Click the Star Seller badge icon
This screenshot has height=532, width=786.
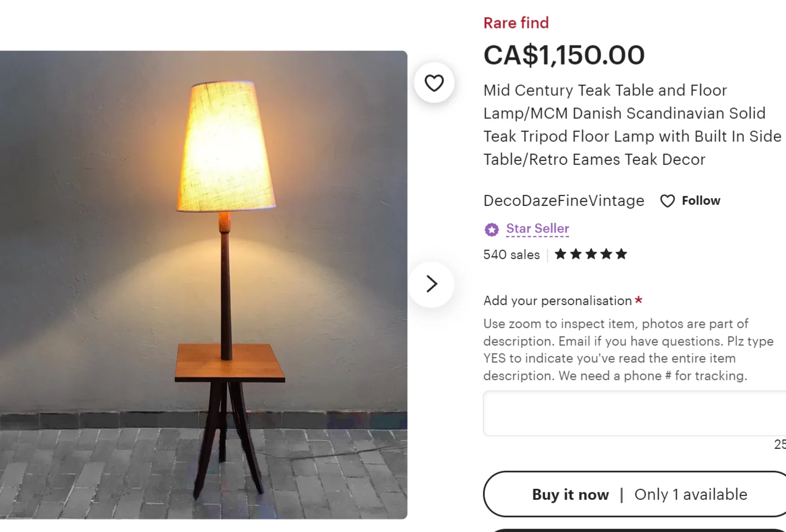pyautogui.click(x=491, y=229)
